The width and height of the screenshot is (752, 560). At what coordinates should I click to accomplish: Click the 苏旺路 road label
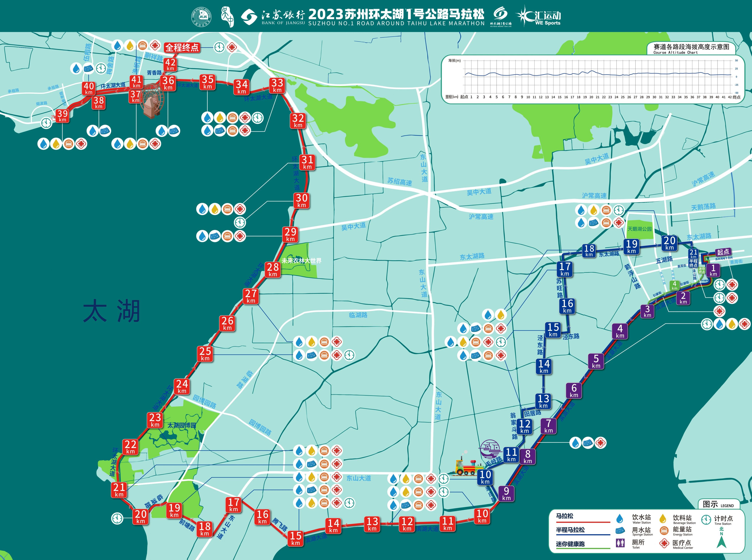[x=560, y=288]
